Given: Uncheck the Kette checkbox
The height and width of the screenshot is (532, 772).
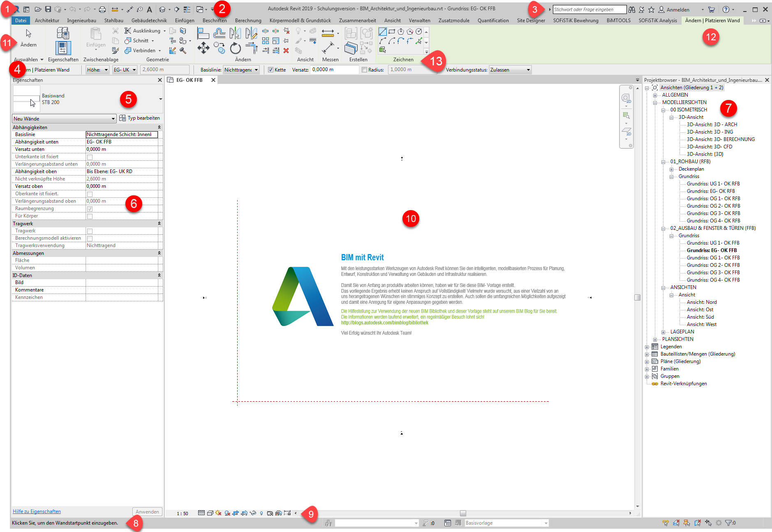Looking at the screenshot, I should tap(270, 70).
